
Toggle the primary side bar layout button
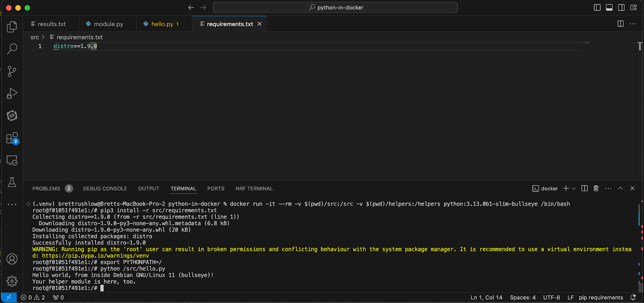coord(597,8)
